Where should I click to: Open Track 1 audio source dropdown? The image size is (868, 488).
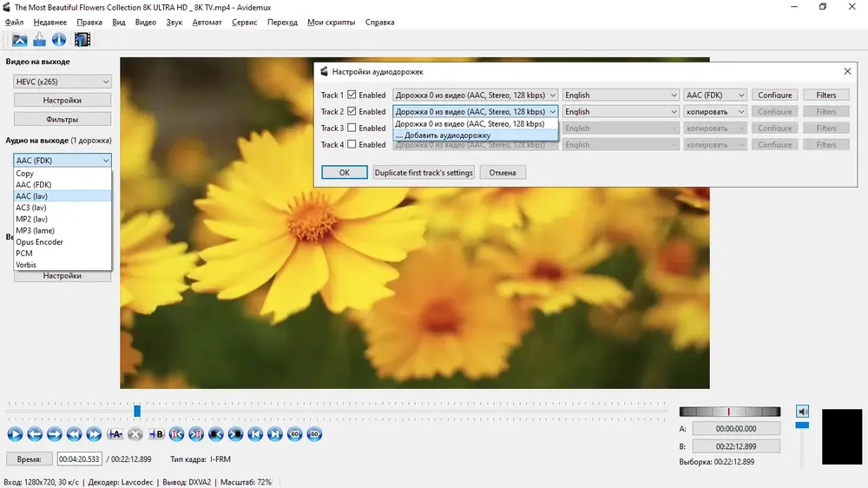coord(476,96)
